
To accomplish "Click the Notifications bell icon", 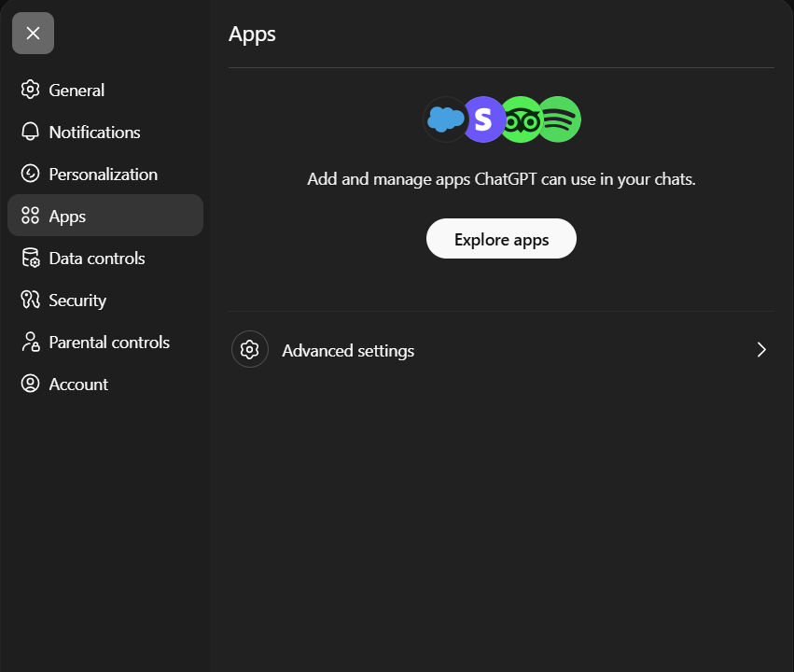I will pos(31,132).
